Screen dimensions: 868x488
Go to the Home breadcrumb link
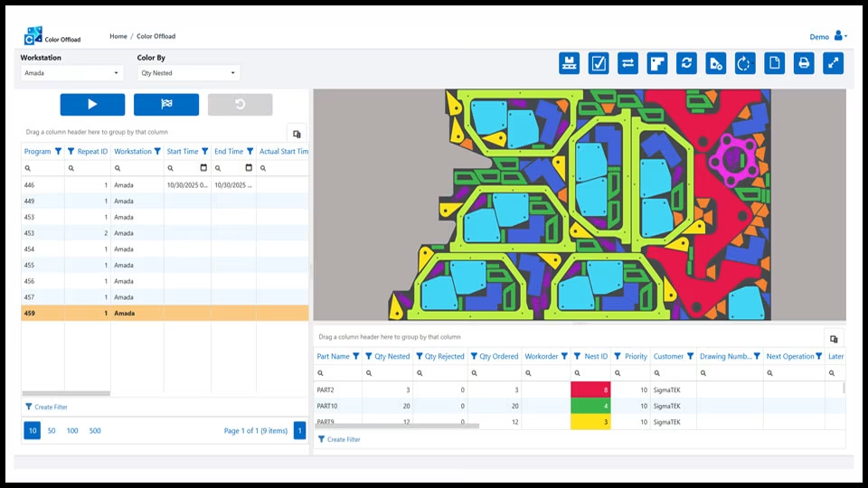tap(118, 36)
